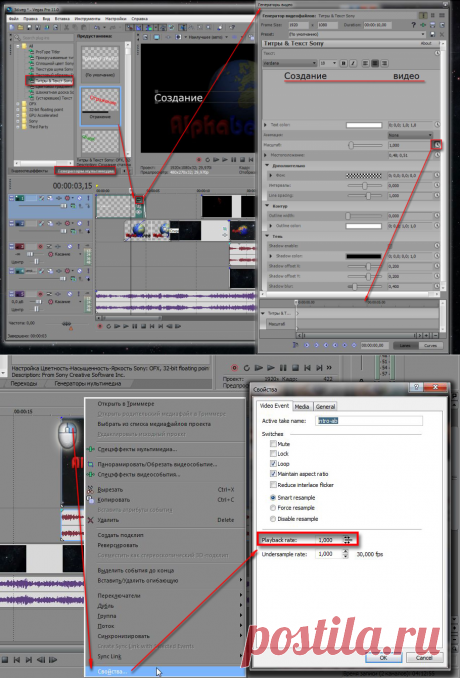Enable Reduce interlace flicker checkbox
This screenshot has height=678, width=460.
pyautogui.click(x=273, y=485)
